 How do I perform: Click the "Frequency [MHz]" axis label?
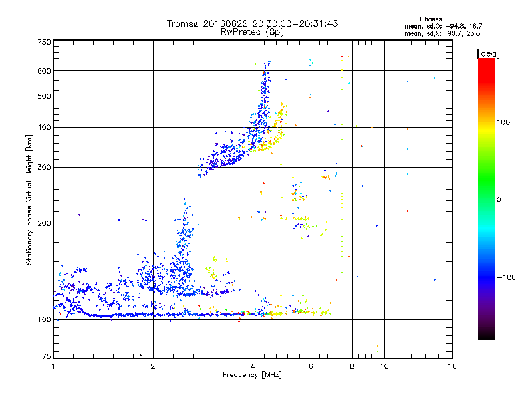252,375
